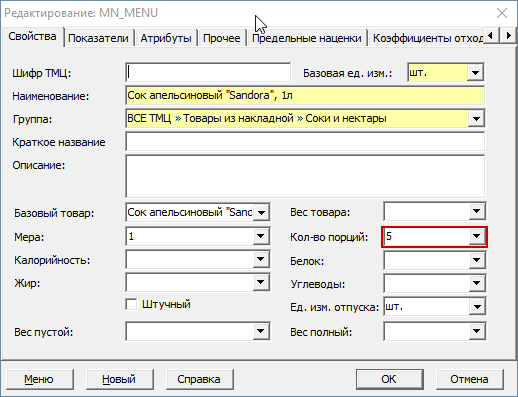Expand the Кол-во порций dropdown

(477, 236)
